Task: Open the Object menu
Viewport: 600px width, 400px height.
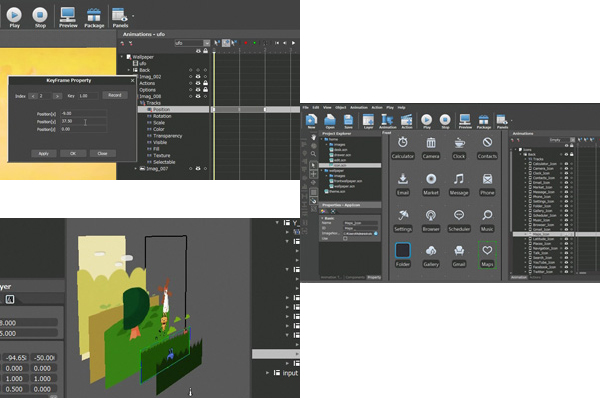Action: (x=341, y=106)
